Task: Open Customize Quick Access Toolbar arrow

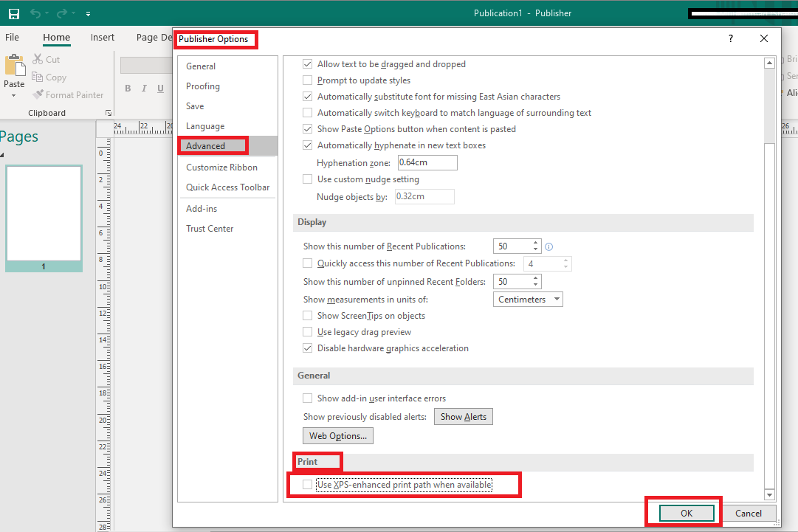Action: tap(88, 14)
